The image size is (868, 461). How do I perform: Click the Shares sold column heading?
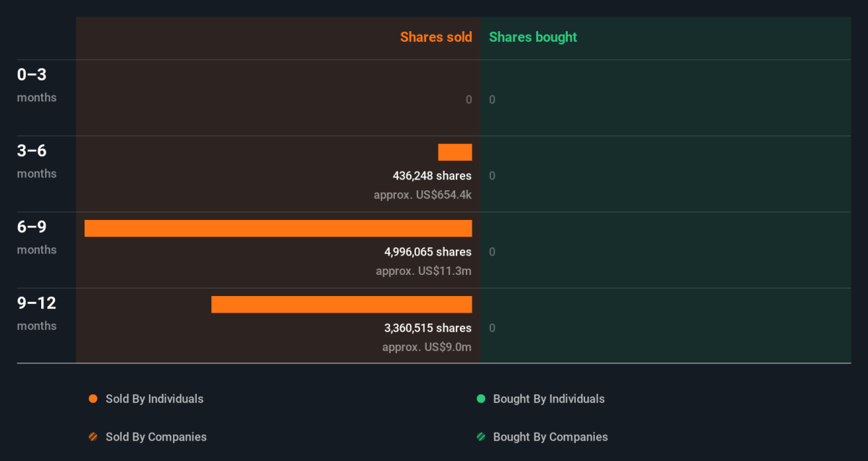click(436, 37)
